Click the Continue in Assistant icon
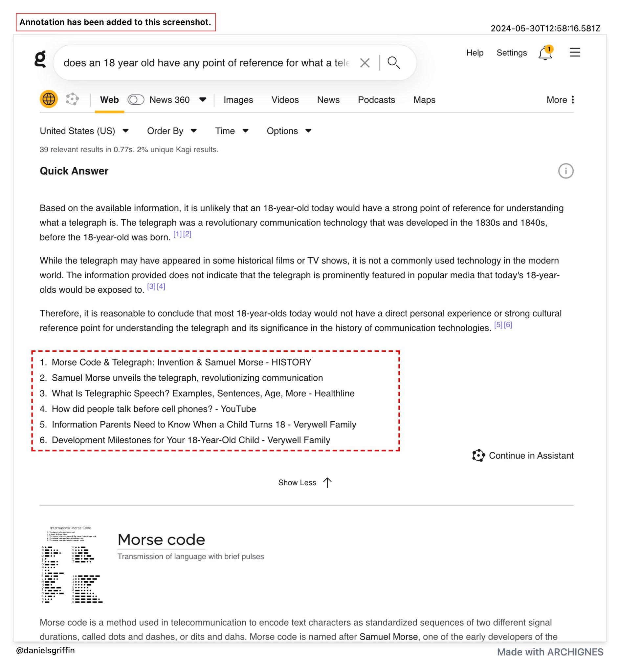 [478, 455]
